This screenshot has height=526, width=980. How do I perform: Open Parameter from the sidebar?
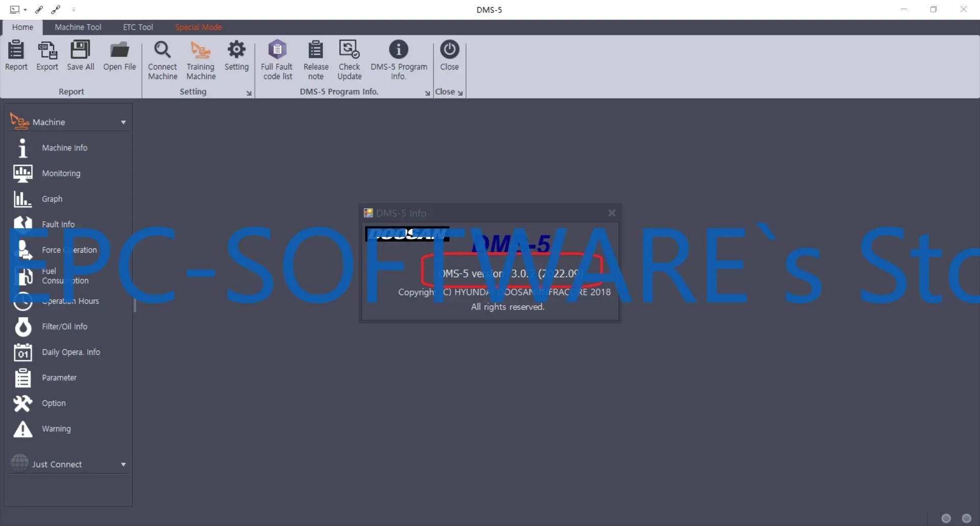(60, 377)
